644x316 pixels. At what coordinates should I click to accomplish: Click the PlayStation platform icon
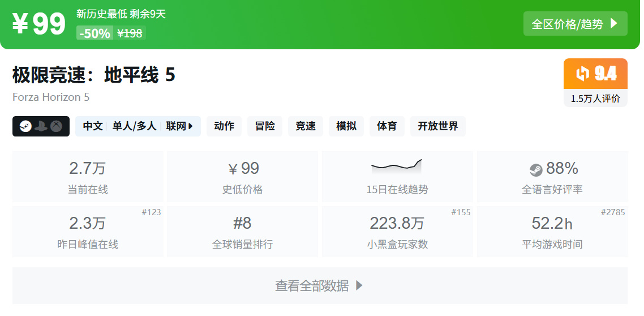41,126
